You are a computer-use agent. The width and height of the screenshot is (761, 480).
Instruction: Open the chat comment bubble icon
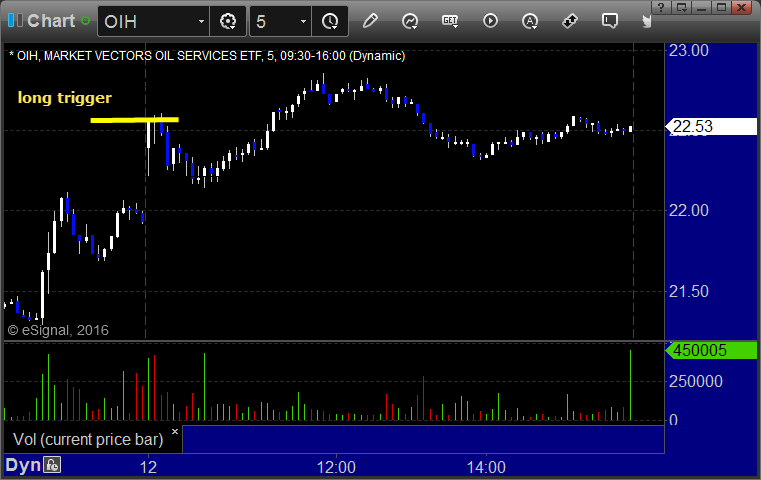[x=610, y=21]
